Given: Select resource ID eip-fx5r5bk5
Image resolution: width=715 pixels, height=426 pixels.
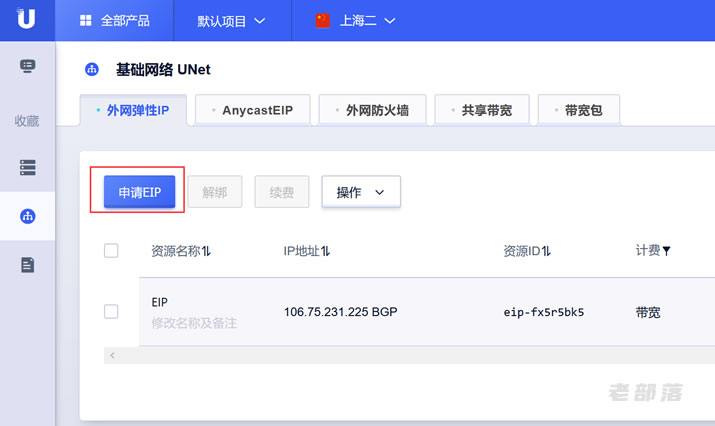Looking at the screenshot, I should coord(544,312).
